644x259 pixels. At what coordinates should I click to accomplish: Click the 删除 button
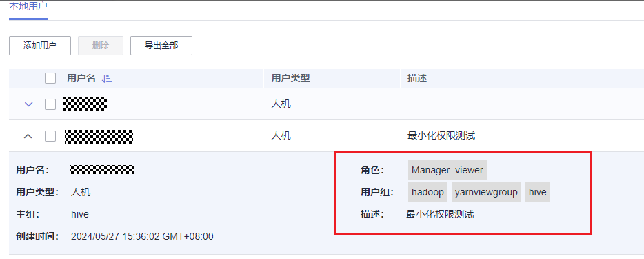[x=101, y=45]
